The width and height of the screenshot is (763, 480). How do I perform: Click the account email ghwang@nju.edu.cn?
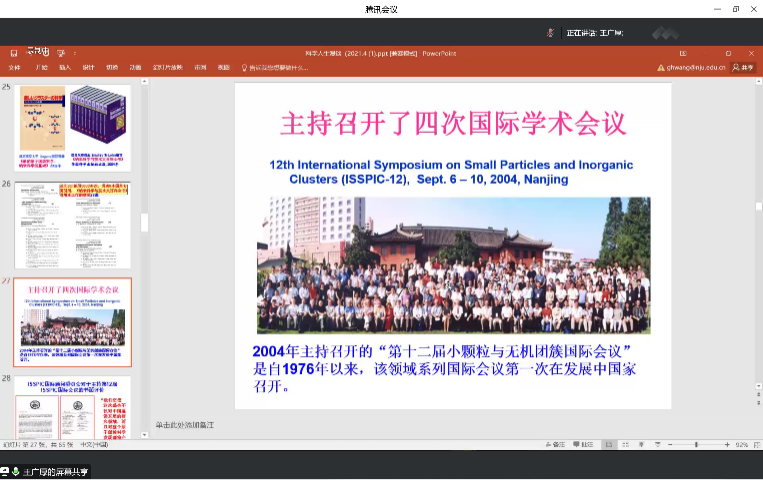(692, 68)
